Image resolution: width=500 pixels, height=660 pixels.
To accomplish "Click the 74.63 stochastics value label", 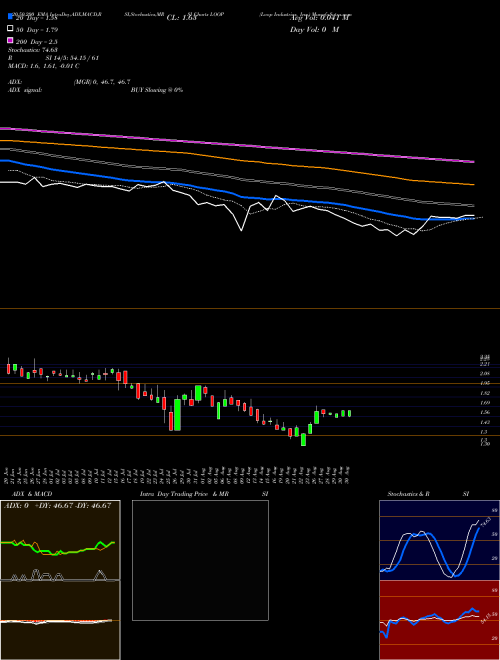I will tap(486, 522).
